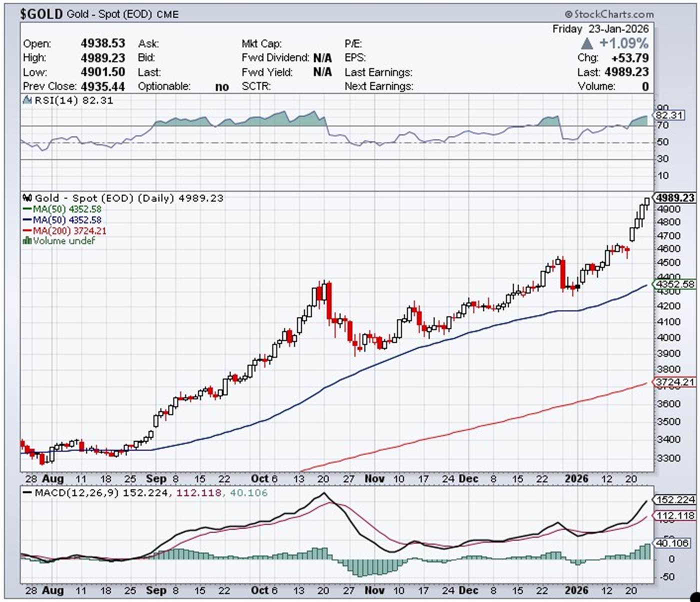
Task: Click the green up-triangle change arrow
Action: click(587, 43)
